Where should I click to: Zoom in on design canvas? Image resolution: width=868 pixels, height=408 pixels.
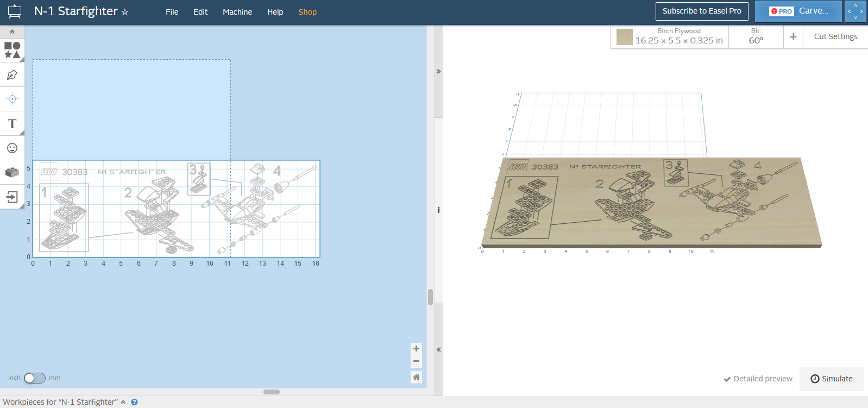click(x=416, y=349)
